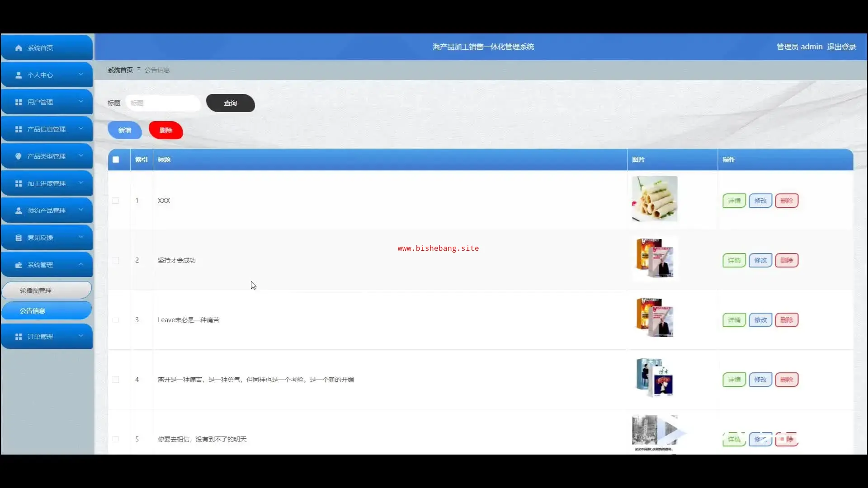Screen dimensions: 868x488
Task: Collapse the 系统管理 menu arrow
Action: pyautogui.click(x=81, y=264)
